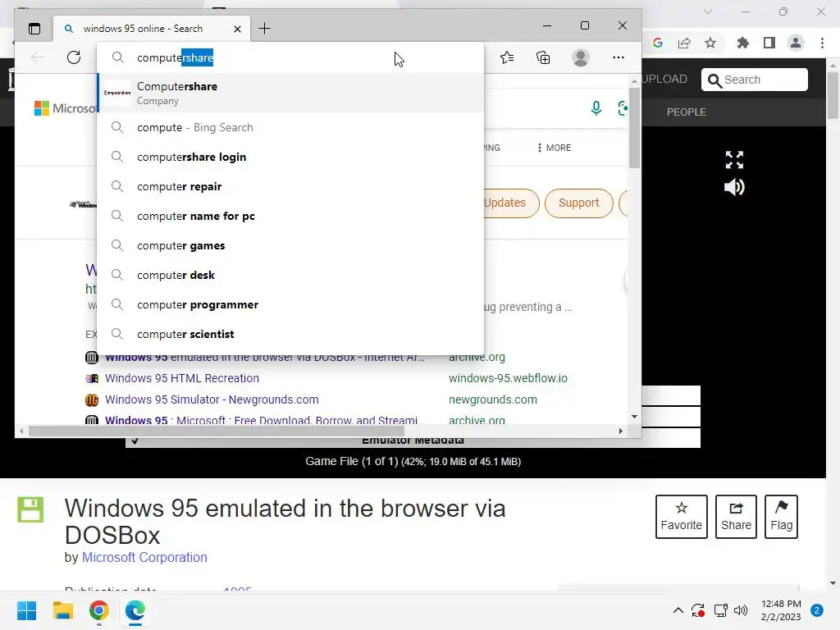Pick 'computer desk' suggestion
The image size is (840, 630).
pos(291,275)
